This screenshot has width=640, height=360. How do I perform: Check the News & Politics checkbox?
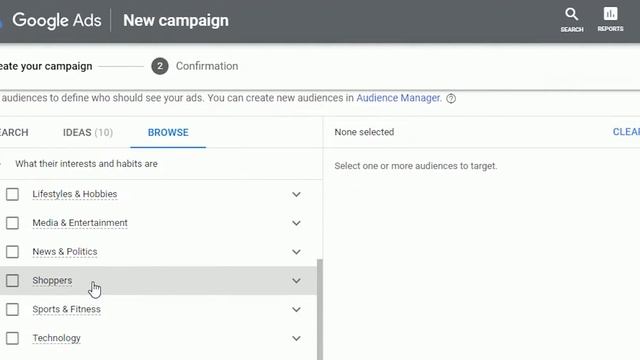(12, 252)
